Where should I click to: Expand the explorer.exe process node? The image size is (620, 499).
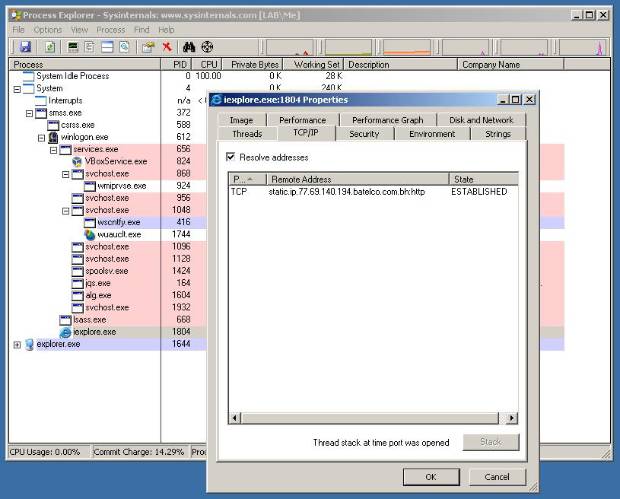coord(16,344)
